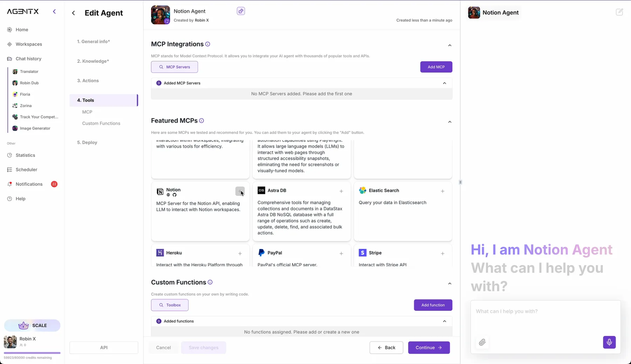Add the Heroku MCP with the plus

(240, 254)
